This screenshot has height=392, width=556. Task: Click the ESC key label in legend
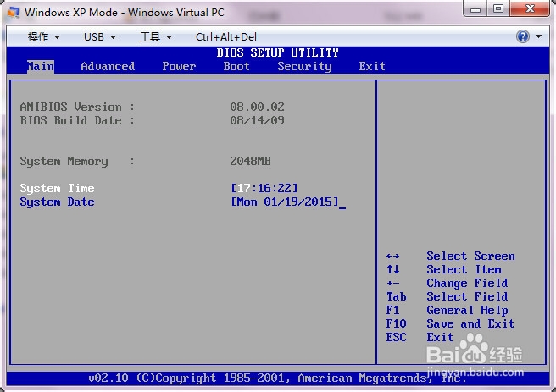pos(396,337)
